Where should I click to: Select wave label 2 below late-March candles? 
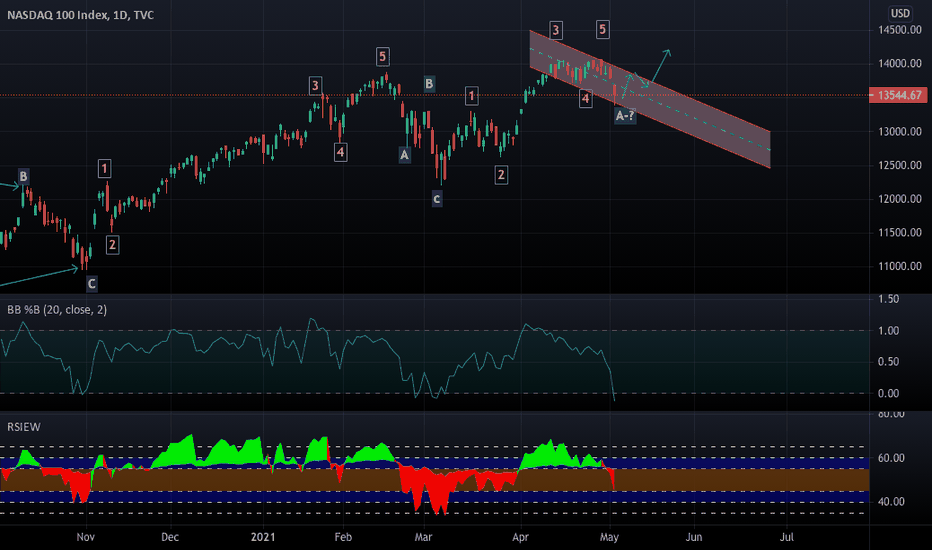[x=501, y=175]
